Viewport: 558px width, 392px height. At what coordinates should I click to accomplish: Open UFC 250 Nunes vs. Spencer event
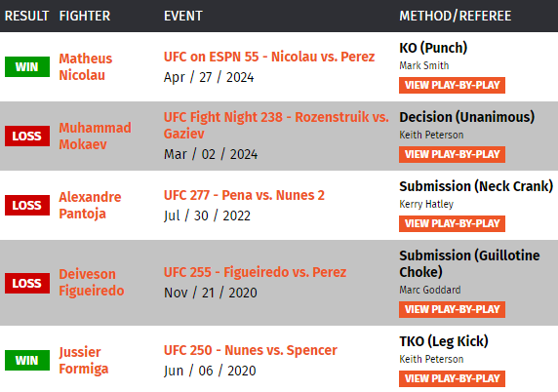(250, 350)
